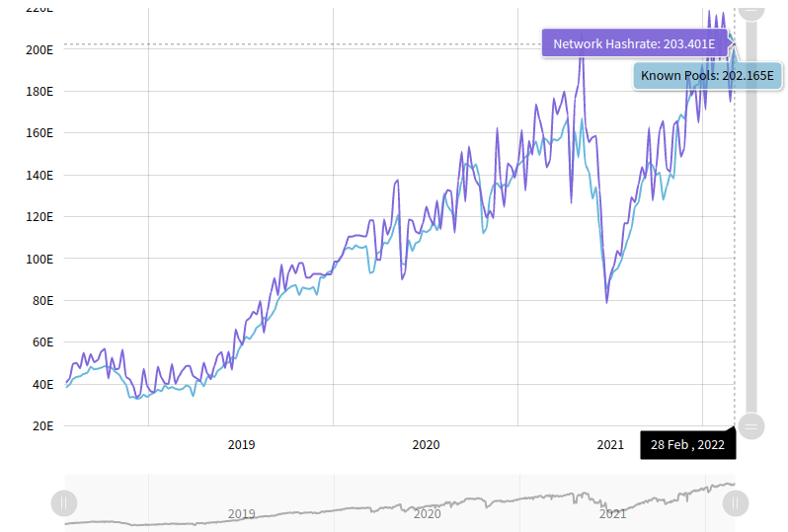Image resolution: width=788 pixels, height=532 pixels.
Task: Click 2021 in the bottom range preview
Action: click(x=612, y=513)
